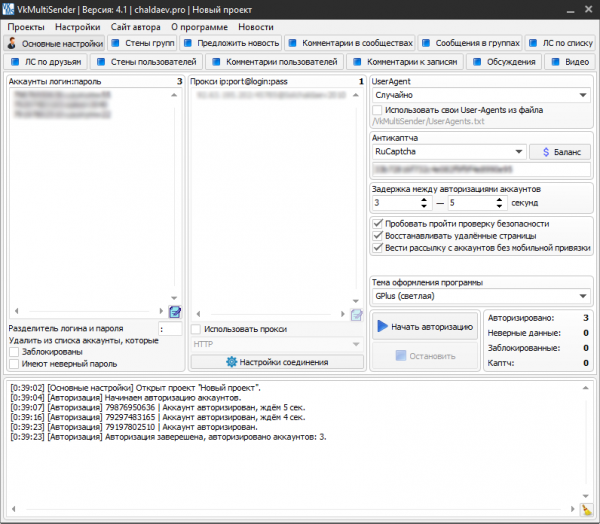The width and height of the screenshot is (600, 524).
Task: Click the minimum delay field showing 3
Action: 396,202
